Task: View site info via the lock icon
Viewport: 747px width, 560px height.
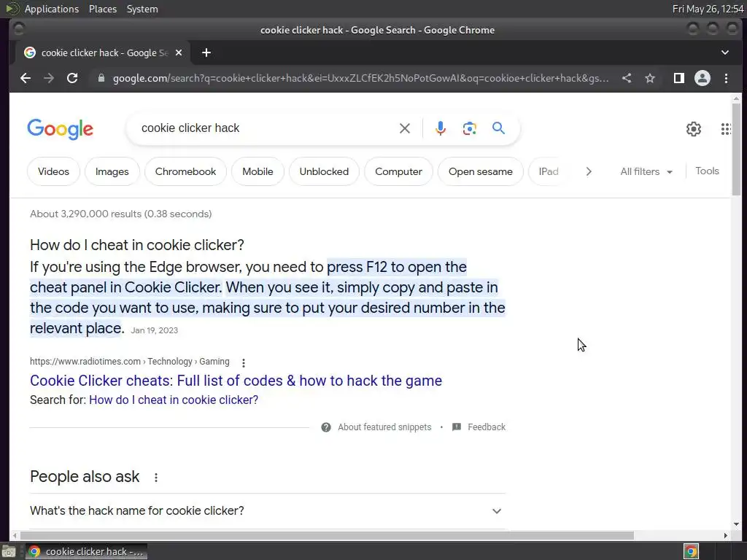Action: click(101, 78)
